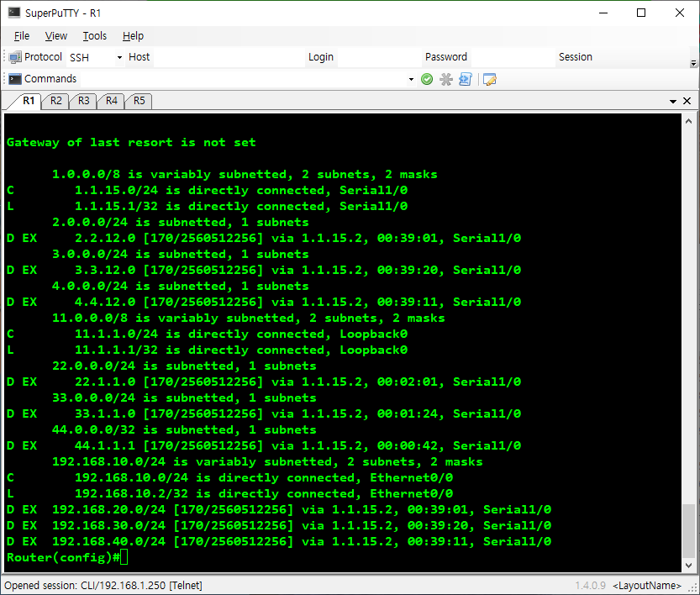Viewport: 700px width, 595px height.
Task: Click the terminal scrollbar down arrow
Action: point(688,565)
